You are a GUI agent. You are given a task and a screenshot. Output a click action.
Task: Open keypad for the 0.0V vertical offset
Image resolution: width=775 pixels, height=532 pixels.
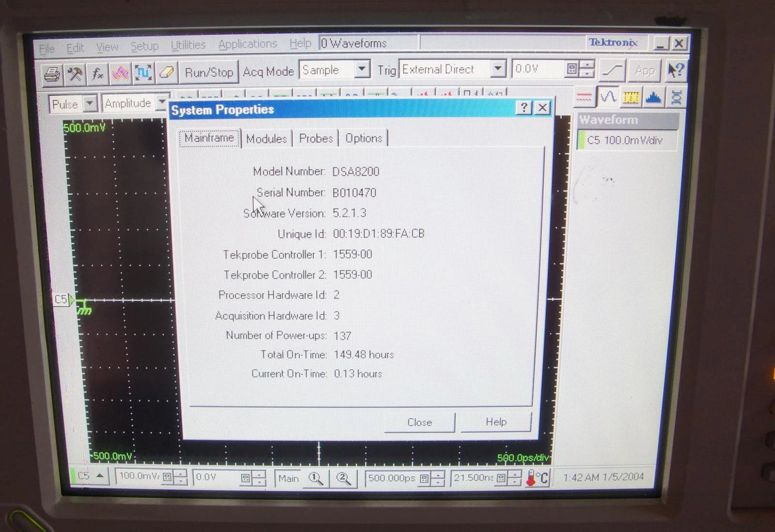(x=245, y=478)
